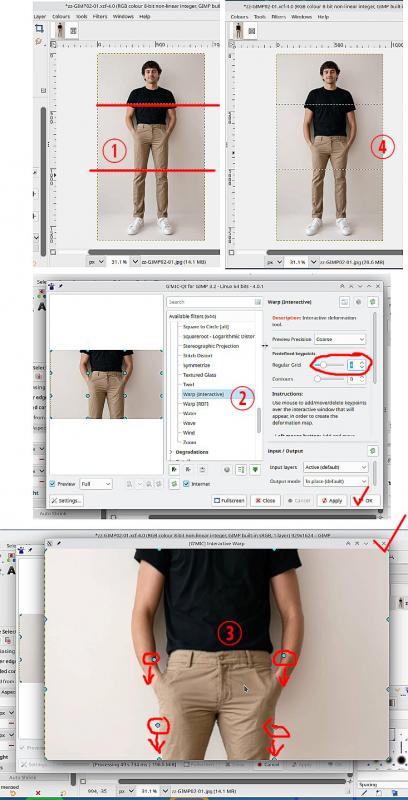Click the update filters refresh icon beside Internet

click(x=174, y=484)
